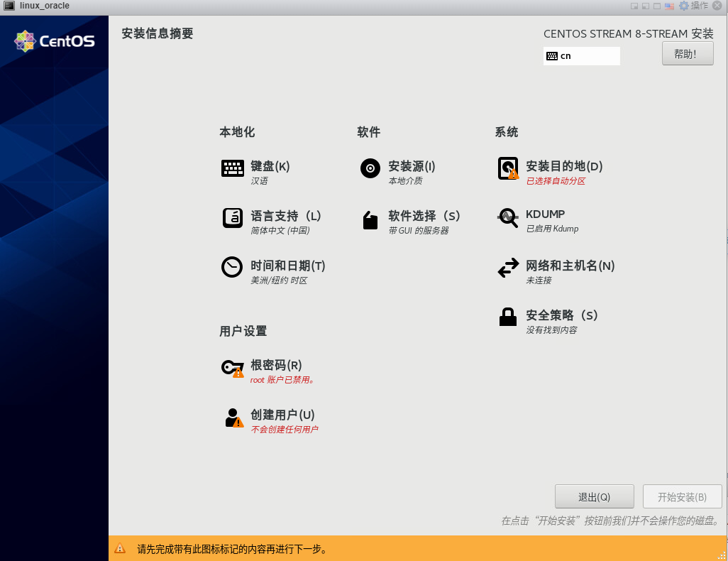This screenshot has height=561, width=728.
Task: Click the 时间和日期(T) clock icon
Action: click(x=232, y=268)
